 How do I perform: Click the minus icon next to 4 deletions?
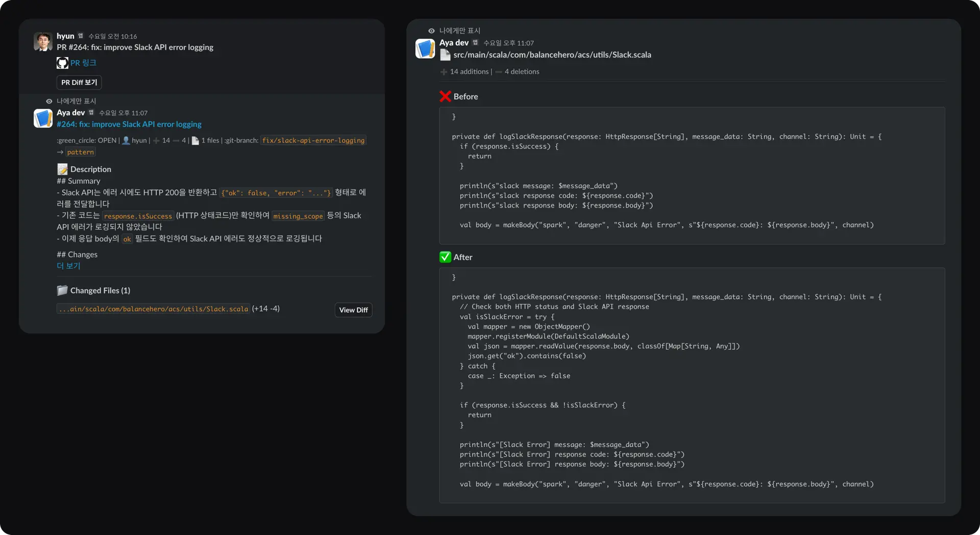click(x=499, y=72)
